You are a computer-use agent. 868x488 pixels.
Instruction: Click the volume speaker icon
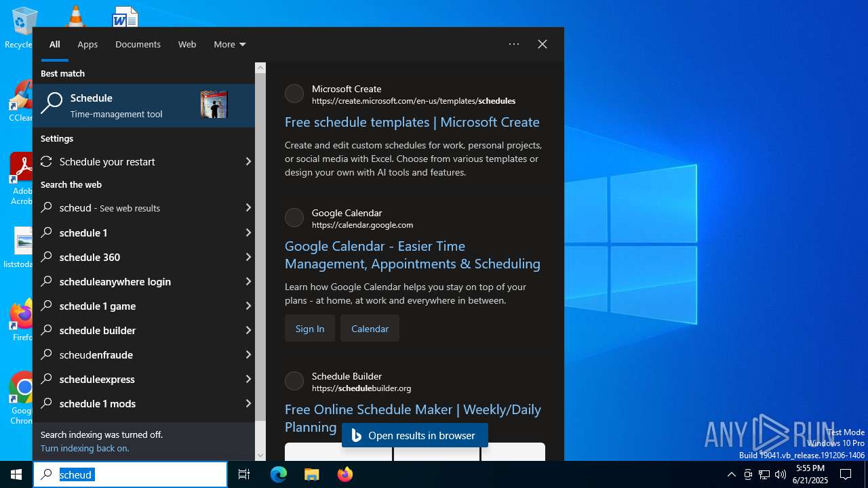tap(781, 474)
